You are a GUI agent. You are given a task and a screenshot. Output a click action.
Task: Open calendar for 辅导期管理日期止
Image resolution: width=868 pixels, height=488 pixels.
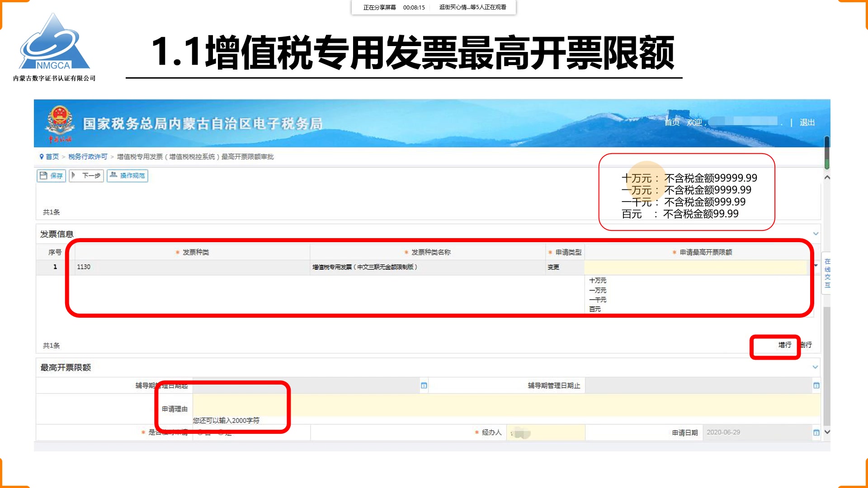(816, 386)
